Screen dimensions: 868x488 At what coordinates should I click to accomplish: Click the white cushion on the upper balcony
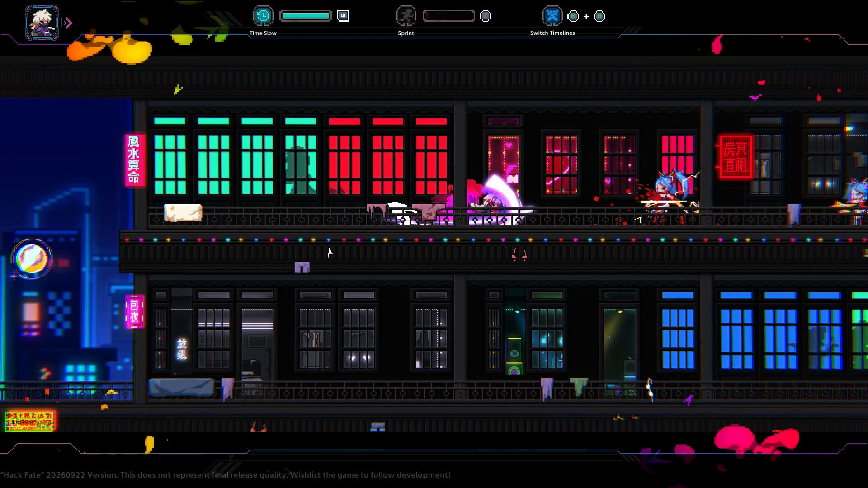tap(183, 213)
